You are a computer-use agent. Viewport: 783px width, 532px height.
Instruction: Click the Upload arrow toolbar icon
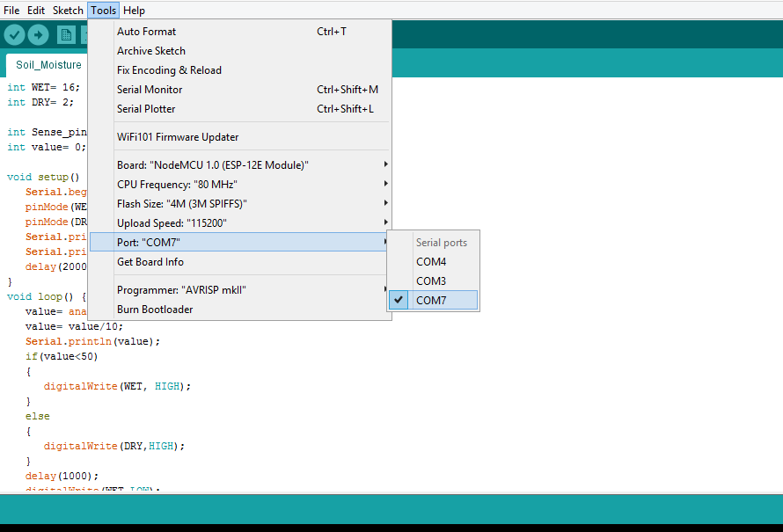[x=39, y=35]
